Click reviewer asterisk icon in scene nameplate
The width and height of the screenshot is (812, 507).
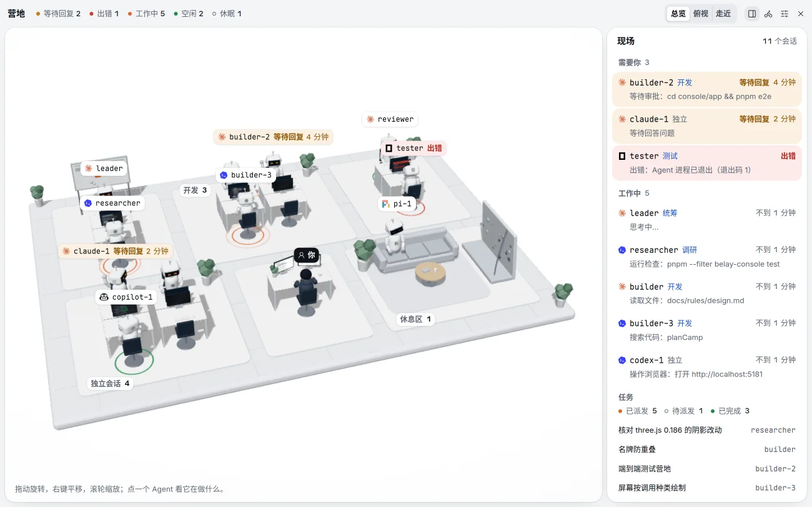click(370, 119)
